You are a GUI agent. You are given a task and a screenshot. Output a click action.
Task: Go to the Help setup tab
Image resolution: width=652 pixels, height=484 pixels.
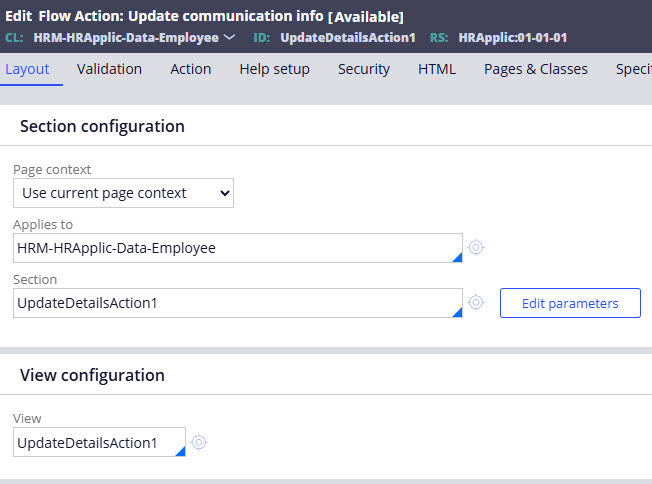pyautogui.click(x=274, y=69)
